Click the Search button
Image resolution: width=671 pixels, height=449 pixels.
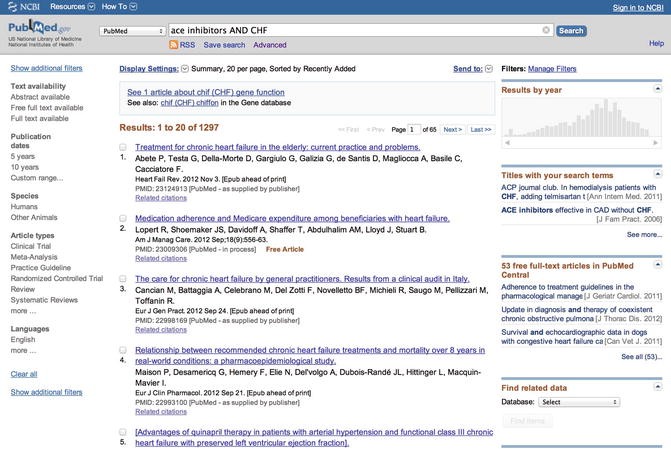tap(571, 31)
